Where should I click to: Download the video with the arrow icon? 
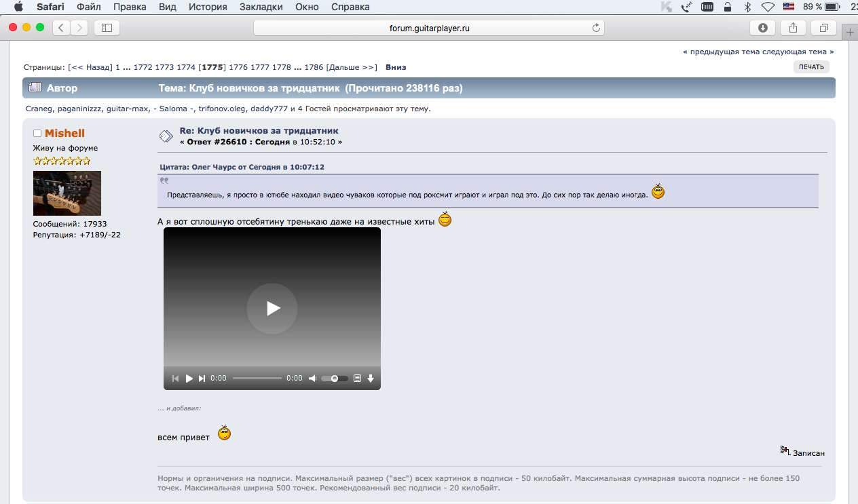371,379
